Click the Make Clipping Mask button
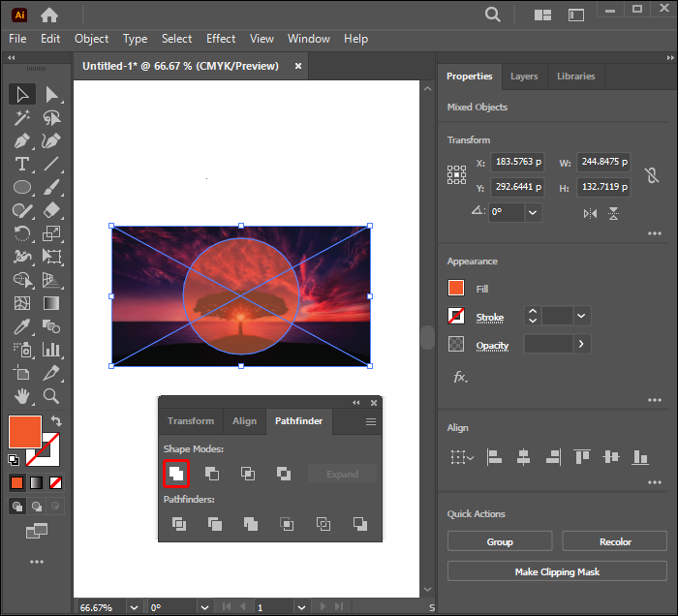 tap(557, 572)
